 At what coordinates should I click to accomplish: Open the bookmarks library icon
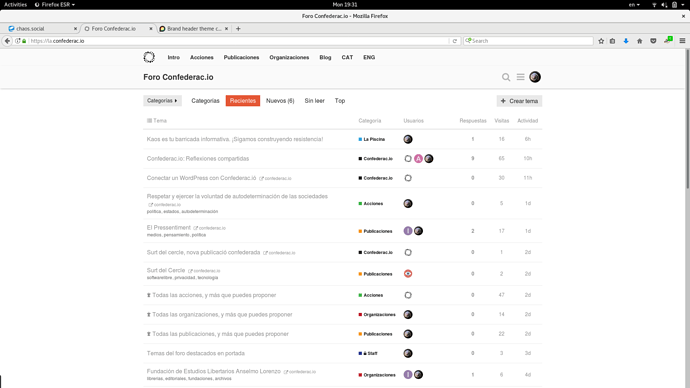[x=612, y=41]
